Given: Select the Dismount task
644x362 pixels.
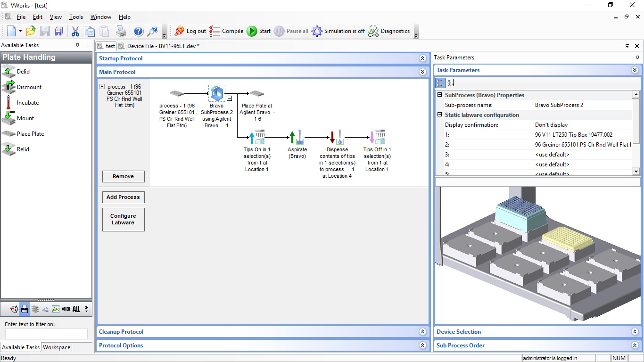Looking at the screenshot, I should tap(22, 87).
